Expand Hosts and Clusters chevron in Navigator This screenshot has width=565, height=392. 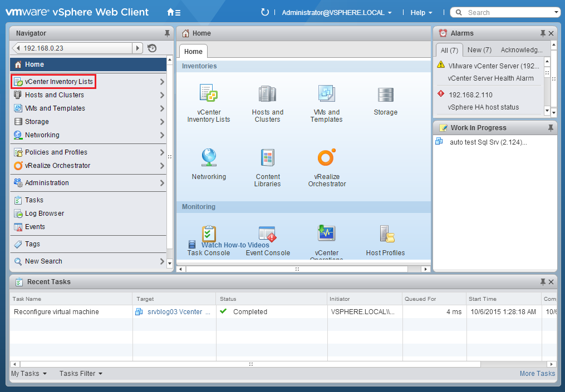point(162,95)
